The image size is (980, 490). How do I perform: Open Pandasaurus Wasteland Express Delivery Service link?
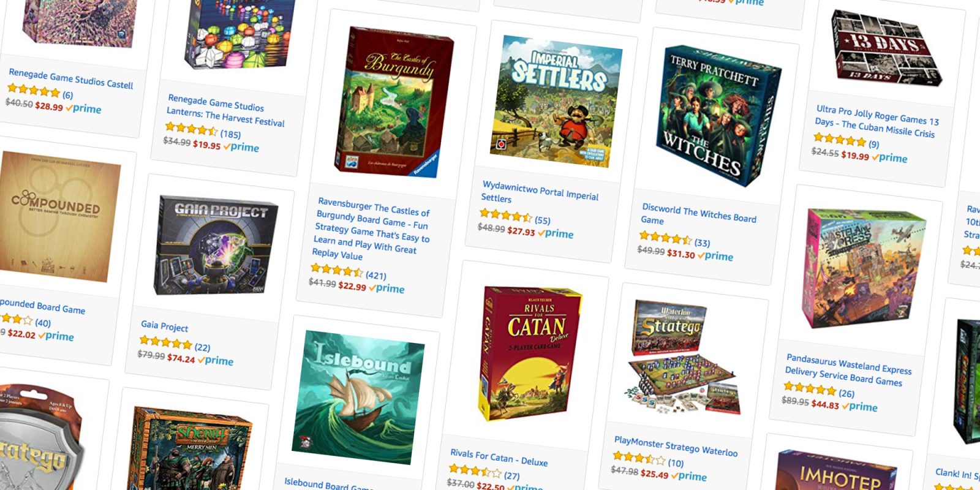coord(848,370)
